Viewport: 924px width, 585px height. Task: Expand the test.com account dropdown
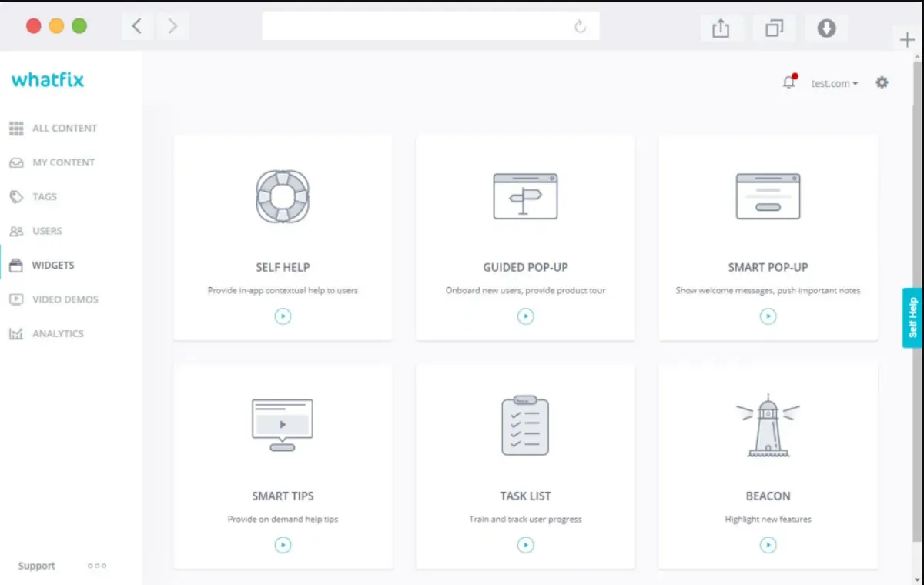(x=835, y=83)
